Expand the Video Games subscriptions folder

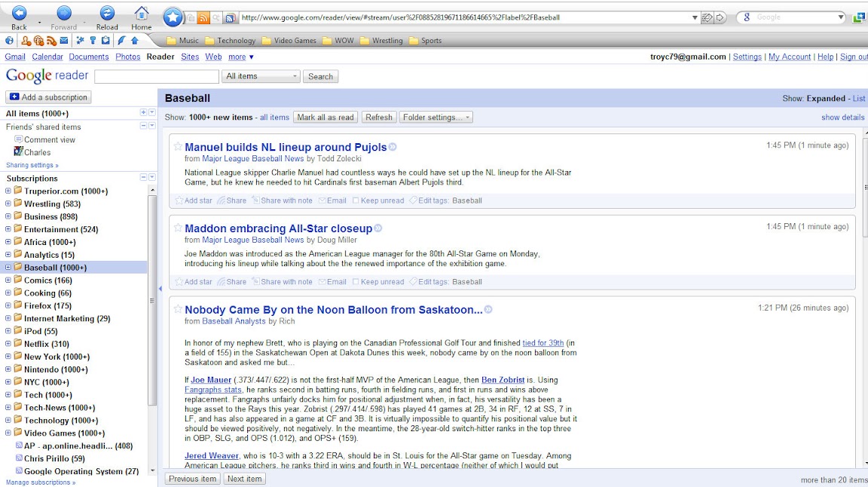tap(8, 433)
